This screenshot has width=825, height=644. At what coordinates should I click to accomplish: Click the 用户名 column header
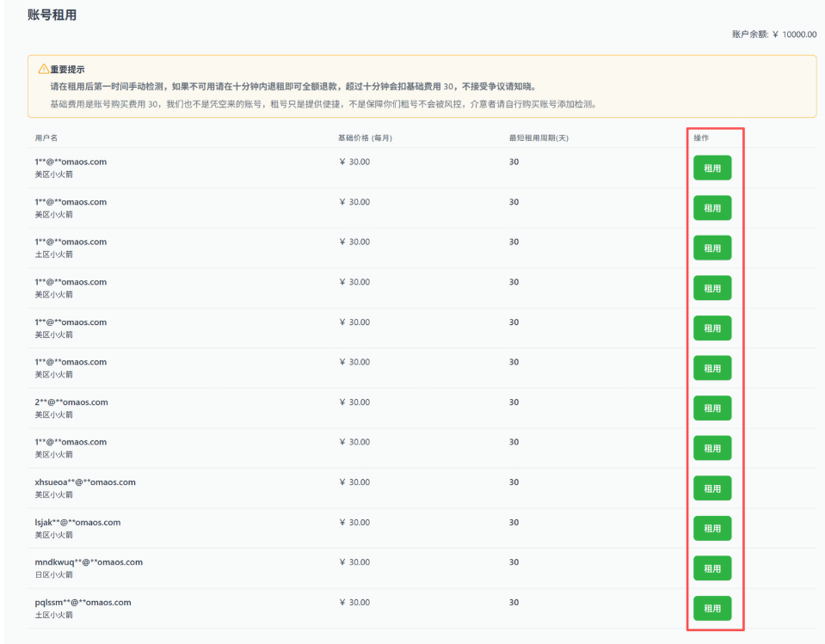tap(46, 138)
